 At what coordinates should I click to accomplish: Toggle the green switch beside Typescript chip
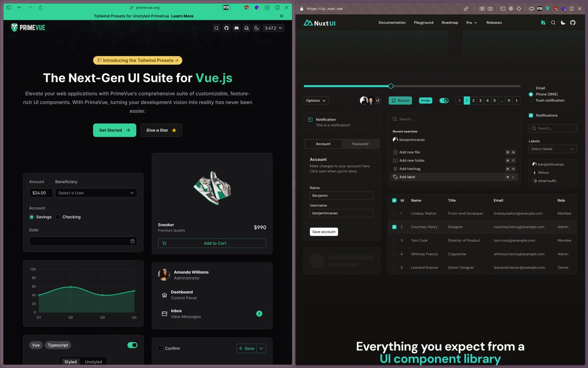click(132, 345)
